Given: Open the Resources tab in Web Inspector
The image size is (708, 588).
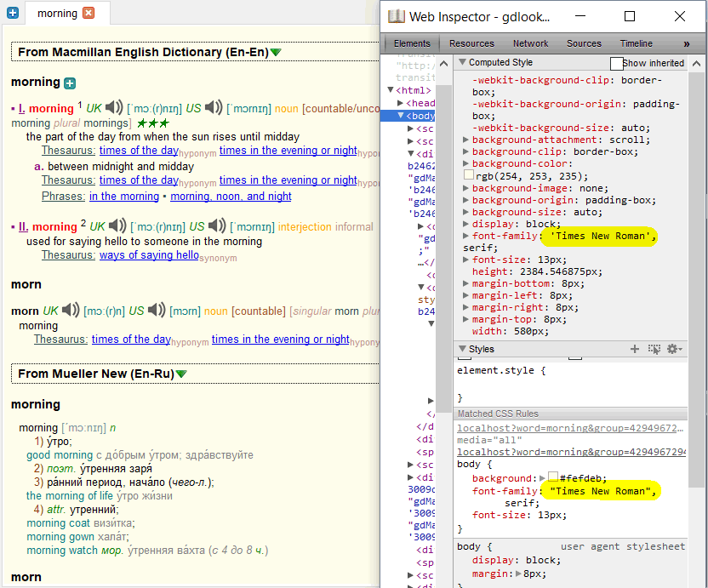Looking at the screenshot, I should coord(471,43).
